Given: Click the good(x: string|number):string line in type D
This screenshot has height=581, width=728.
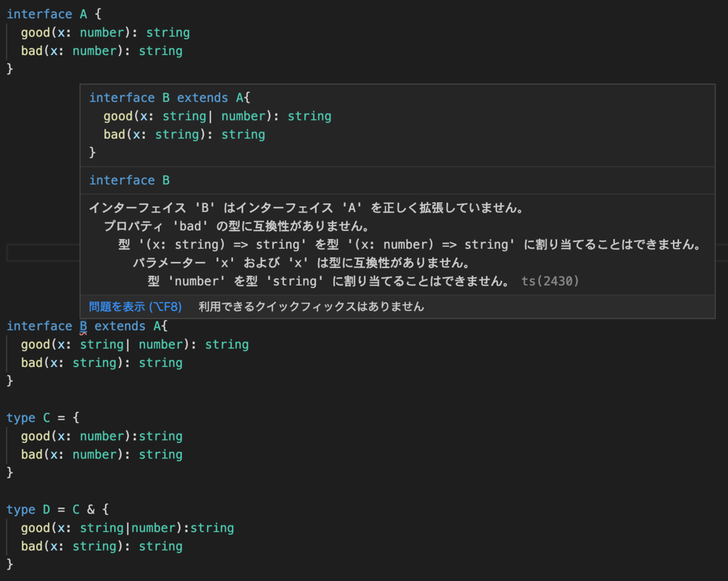Looking at the screenshot, I should tap(127, 528).
